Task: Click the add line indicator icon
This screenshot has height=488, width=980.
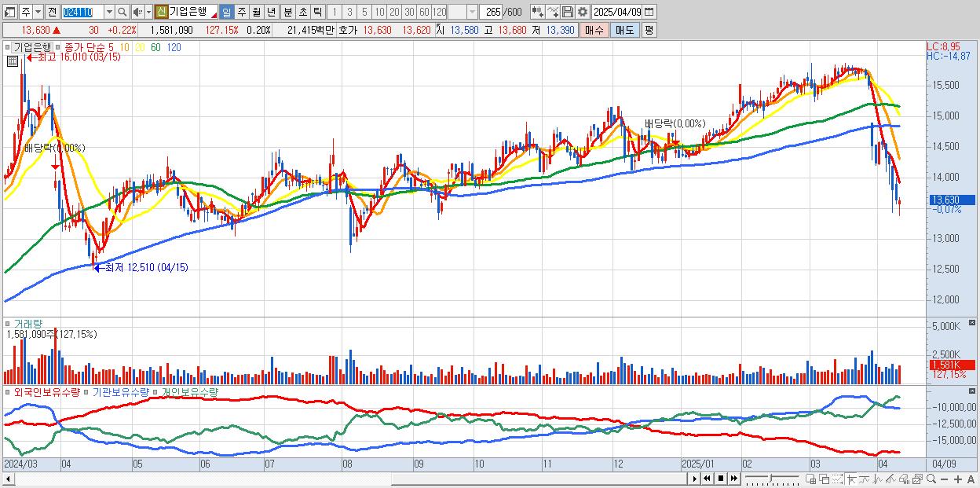Action: coord(553,12)
